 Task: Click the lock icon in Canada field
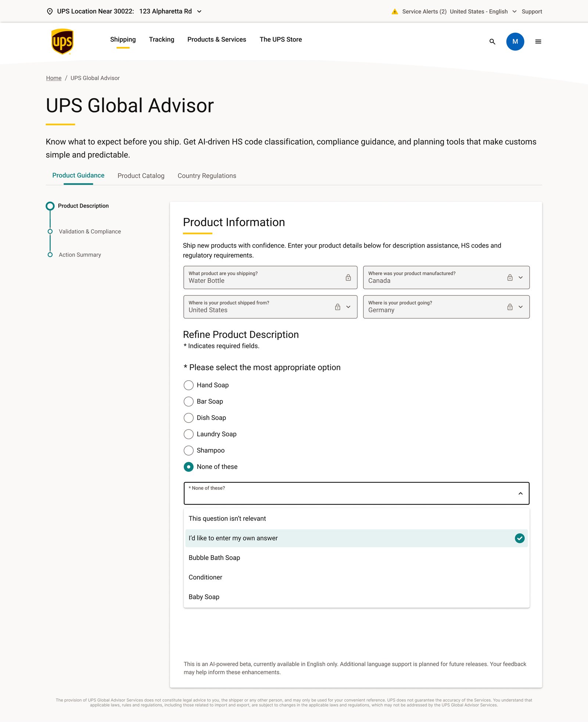[510, 277]
